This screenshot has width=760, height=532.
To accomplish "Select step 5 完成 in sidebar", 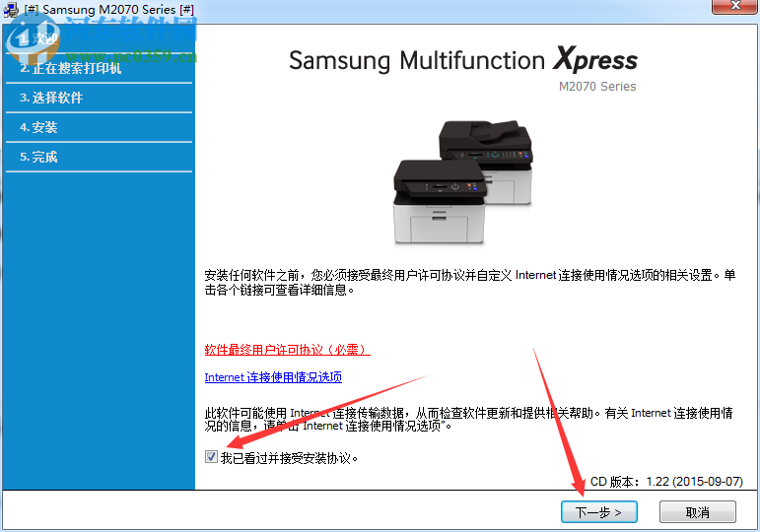I will [x=99, y=157].
